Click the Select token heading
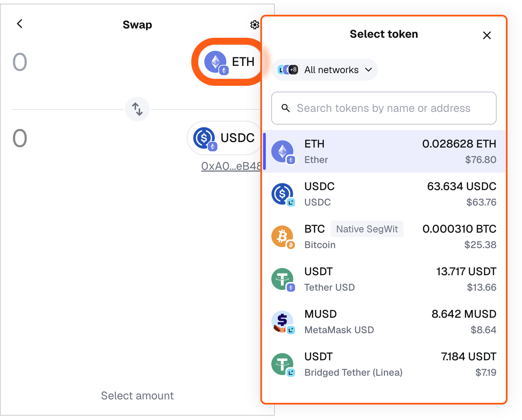522x420 pixels. click(384, 34)
